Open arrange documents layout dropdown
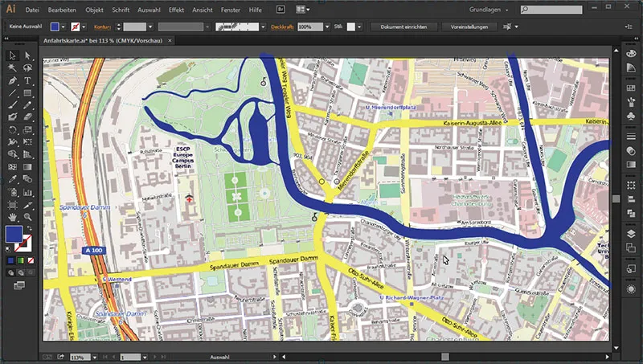The width and height of the screenshot is (643, 364). (x=303, y=9)
